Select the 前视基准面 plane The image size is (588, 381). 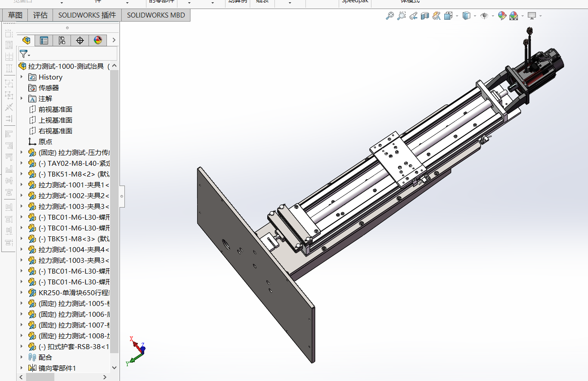click(x=55, y=110)
